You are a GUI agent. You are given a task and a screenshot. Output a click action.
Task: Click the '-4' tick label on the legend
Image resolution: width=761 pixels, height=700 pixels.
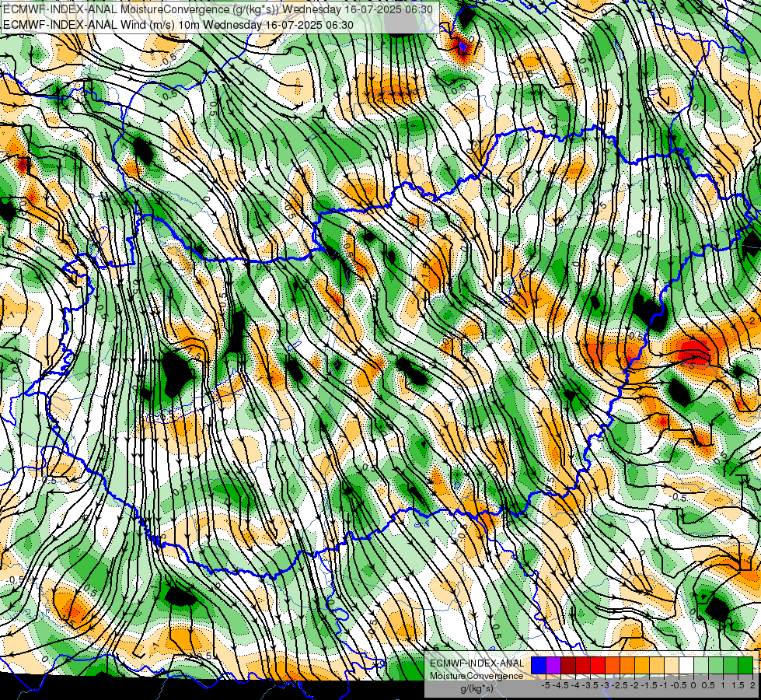coord(575,685)
